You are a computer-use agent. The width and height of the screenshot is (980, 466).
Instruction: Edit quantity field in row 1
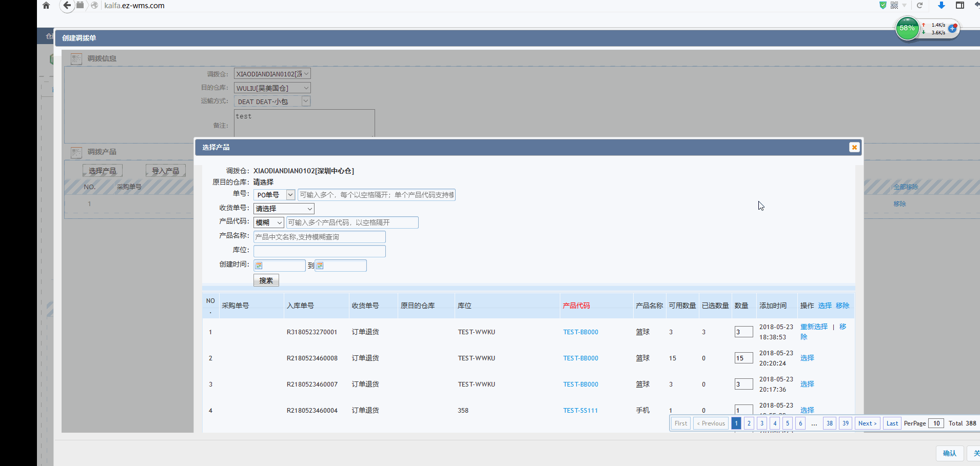pyautogui.click(x=743, y=332)
